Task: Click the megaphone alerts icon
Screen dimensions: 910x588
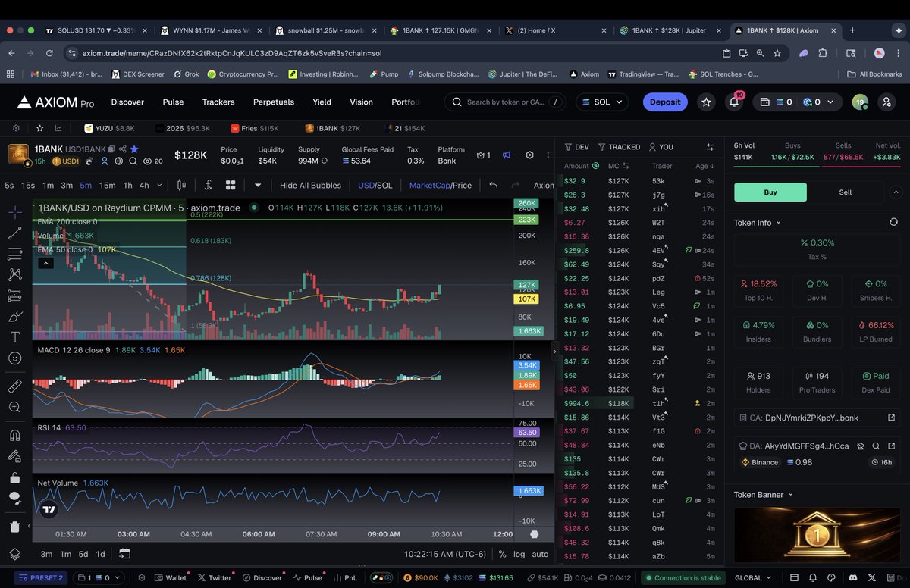Action: (506, 155)
